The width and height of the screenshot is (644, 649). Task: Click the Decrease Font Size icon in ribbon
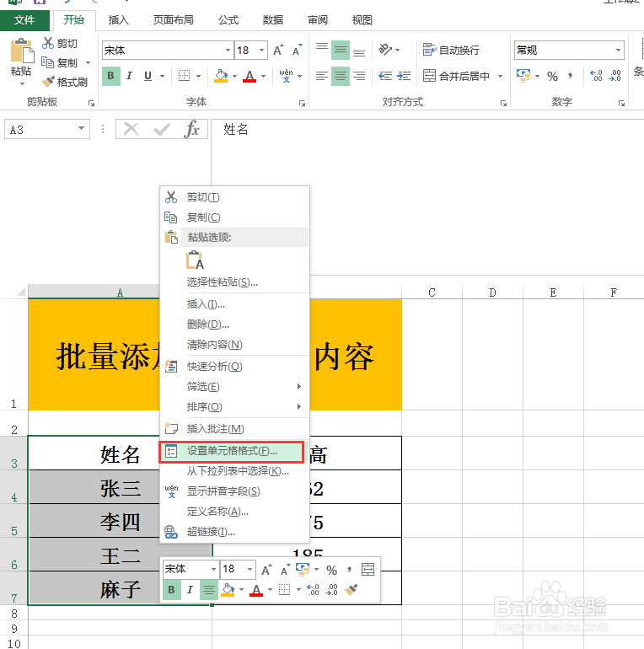pos(298,50)
